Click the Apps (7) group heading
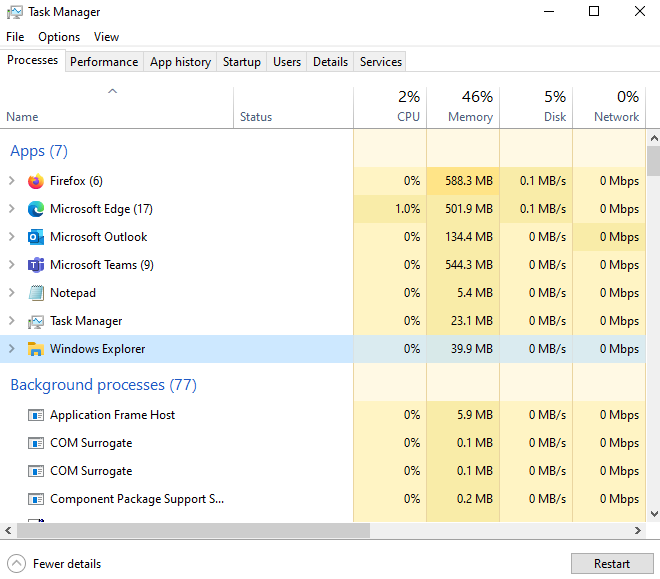The height and width of the screenshot is (579, 660). 39,151
